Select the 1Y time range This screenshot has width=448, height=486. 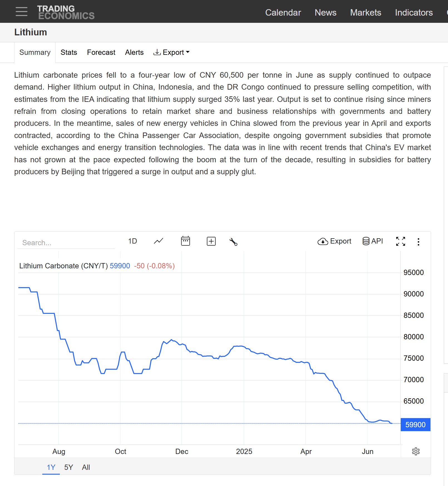click(51, 467)
